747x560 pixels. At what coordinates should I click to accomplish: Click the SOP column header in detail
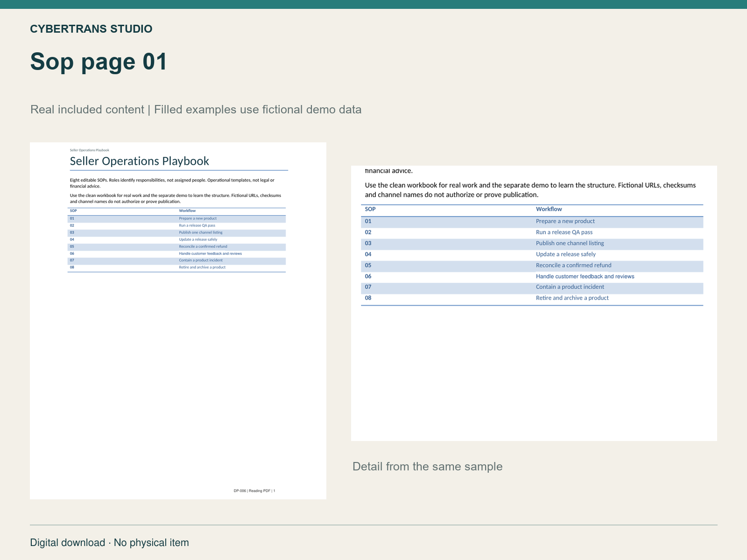click(x=370, y=209)
